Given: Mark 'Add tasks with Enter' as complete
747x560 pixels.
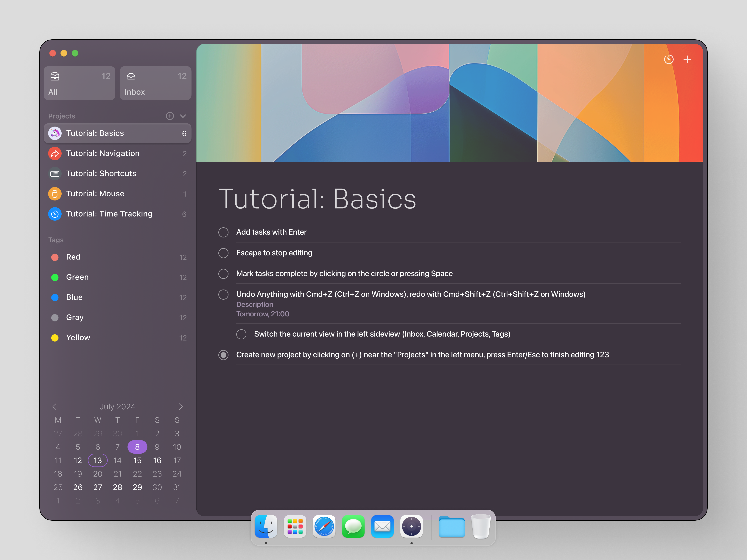Looking at the screenshot, I should point(223,232).
